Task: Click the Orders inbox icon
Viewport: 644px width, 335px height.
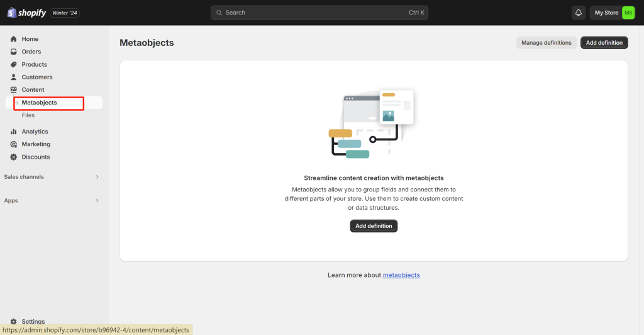Action: point(14,52)
